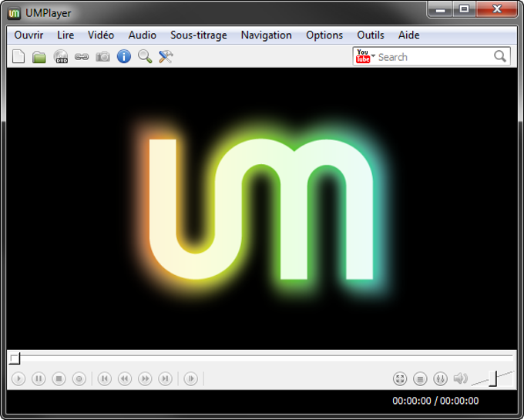Take a screenshot with the camera icon
The width and height of the screenshot is (524, 420).
pyautogui.click(x=102, y=56)
